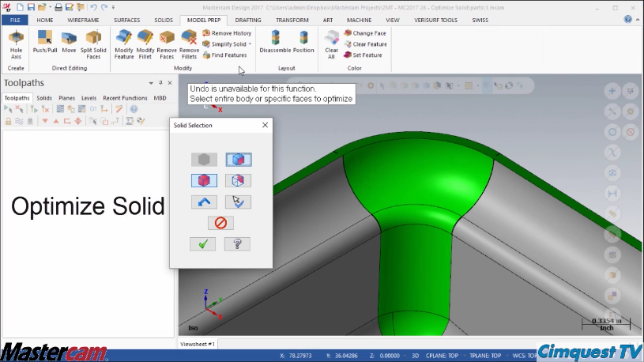
Task: Open the SWISS ribbon tab
Action: 480,20
